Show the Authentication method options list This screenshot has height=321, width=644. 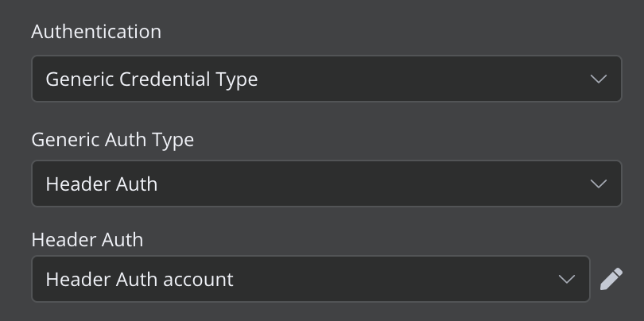[326, 79]
